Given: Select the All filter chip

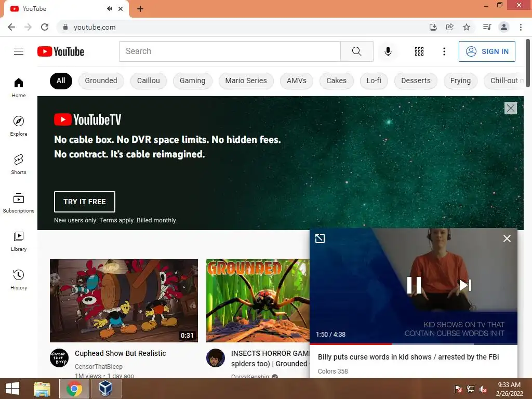Looking at the screenshot, I should pyautogui.click(x=61, y=81).
